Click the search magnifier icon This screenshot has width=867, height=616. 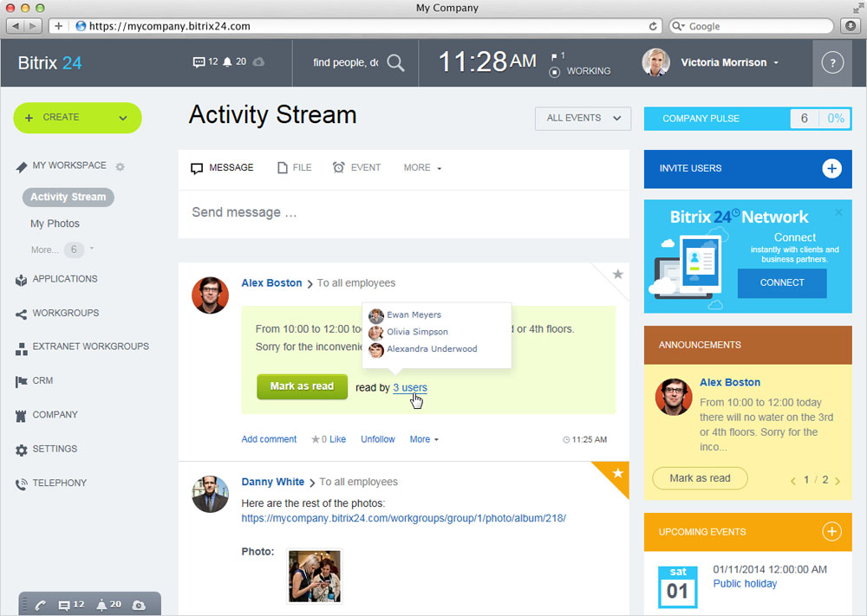pos(395,62)
